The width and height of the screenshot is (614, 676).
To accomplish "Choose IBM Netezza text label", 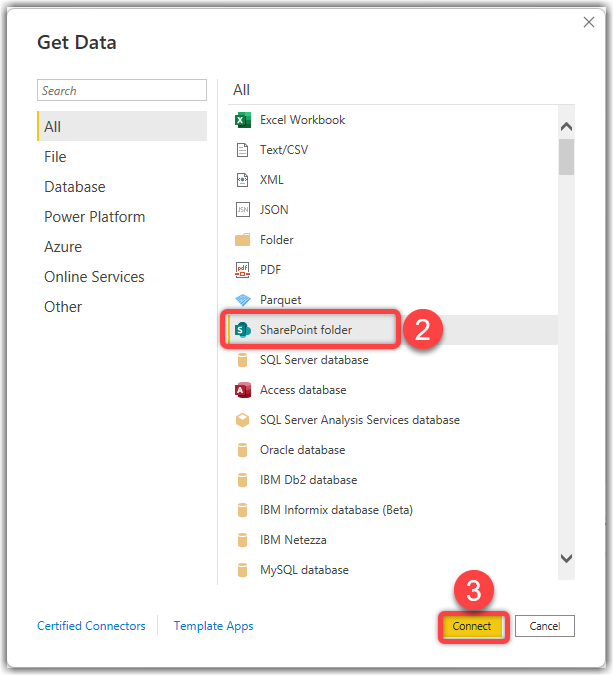I will click(x=293, y=540).
